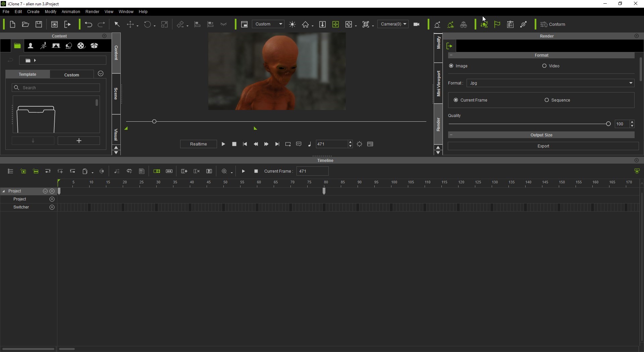Open the zoom icon dropdown arrow in timeline
644x352 pixels.
tap(232, 172)
